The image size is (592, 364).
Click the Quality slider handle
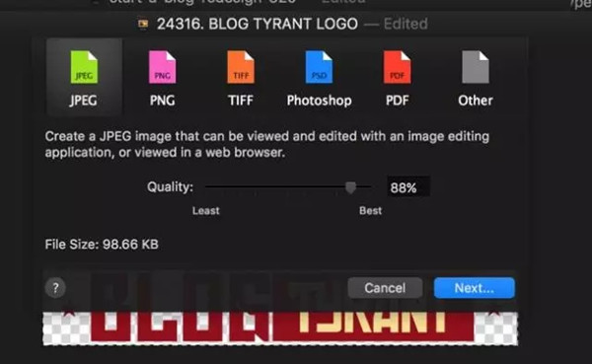point(350,187)
